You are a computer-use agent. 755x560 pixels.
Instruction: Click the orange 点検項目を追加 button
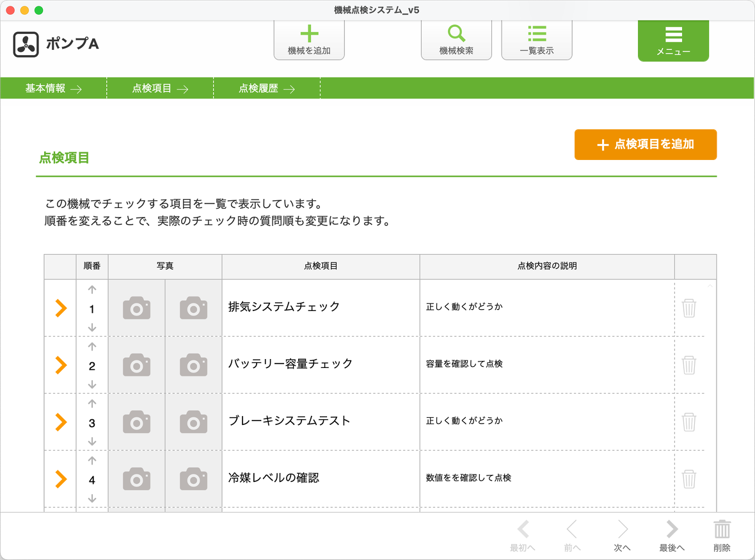click(x=645, y=145)
